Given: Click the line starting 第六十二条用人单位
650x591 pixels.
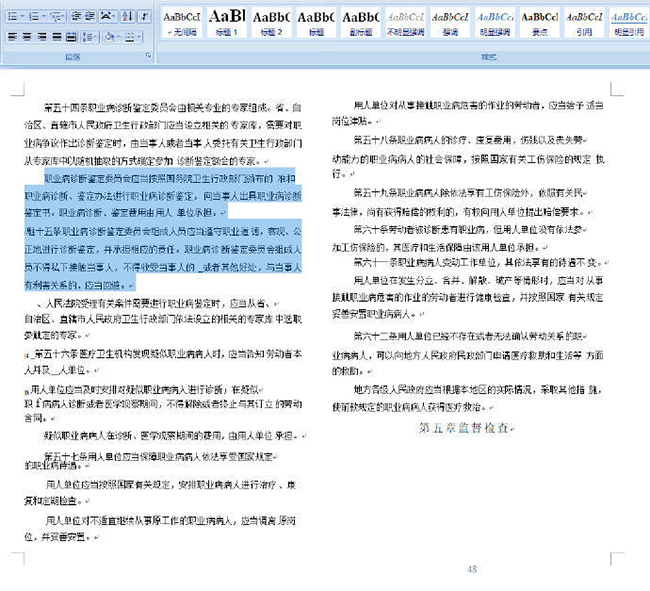Looking at the screenshot, I should (468, 336).
